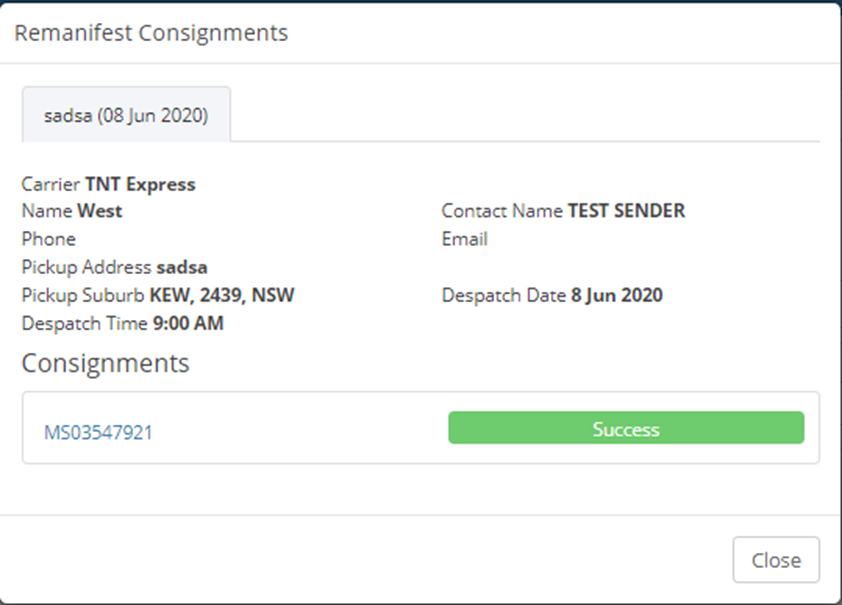
Task: Open consignment link MS03547921
Action: tap(98, 432)
